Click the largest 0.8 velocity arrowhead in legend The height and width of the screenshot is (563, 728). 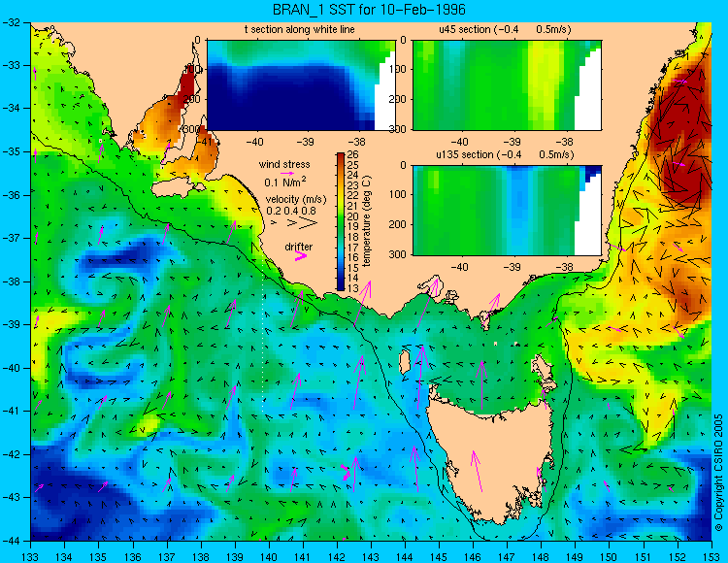point(309,222)
